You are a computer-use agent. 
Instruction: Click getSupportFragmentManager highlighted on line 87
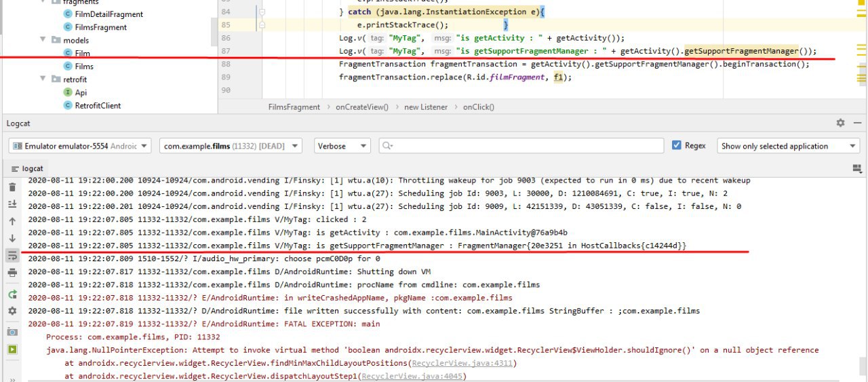[x=742, y=51]
